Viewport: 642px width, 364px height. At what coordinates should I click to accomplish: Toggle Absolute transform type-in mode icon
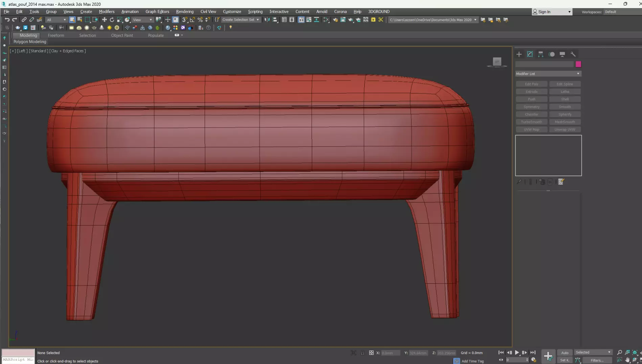371,353
